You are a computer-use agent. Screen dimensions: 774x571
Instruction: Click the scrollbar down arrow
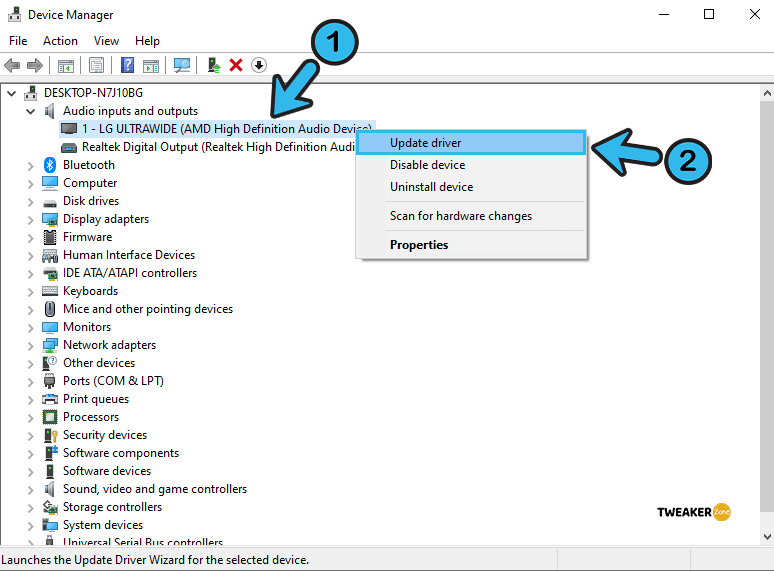[x=767, y=536]
